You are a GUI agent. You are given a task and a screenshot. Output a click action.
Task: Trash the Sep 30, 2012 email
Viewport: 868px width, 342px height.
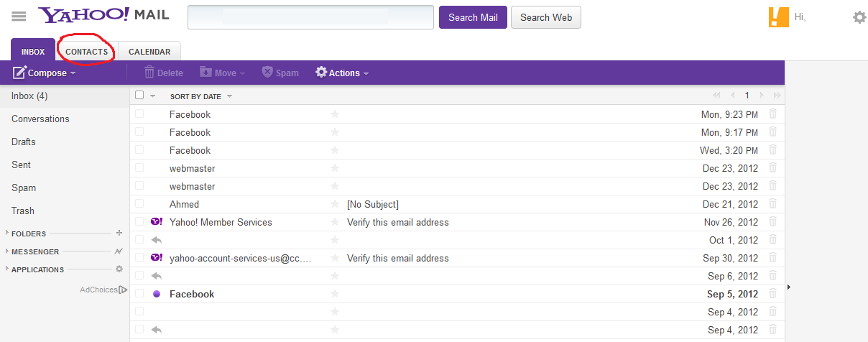pos(772,257)
